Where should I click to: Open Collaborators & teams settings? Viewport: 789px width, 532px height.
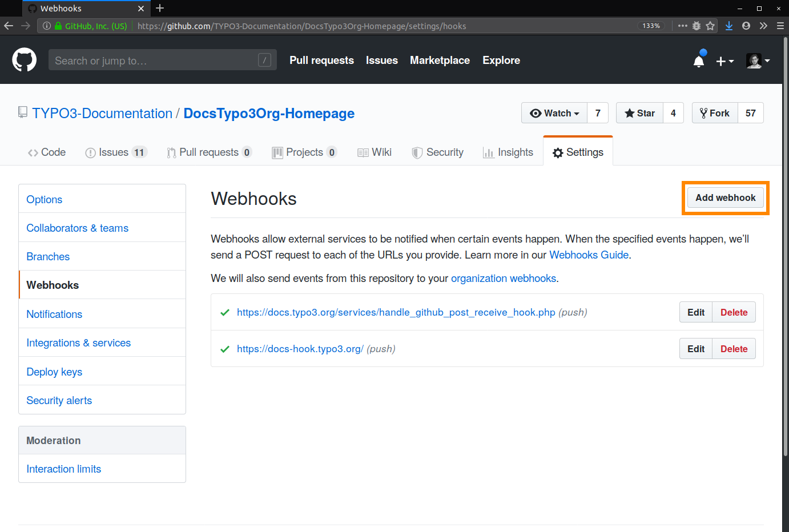(102, 228)
